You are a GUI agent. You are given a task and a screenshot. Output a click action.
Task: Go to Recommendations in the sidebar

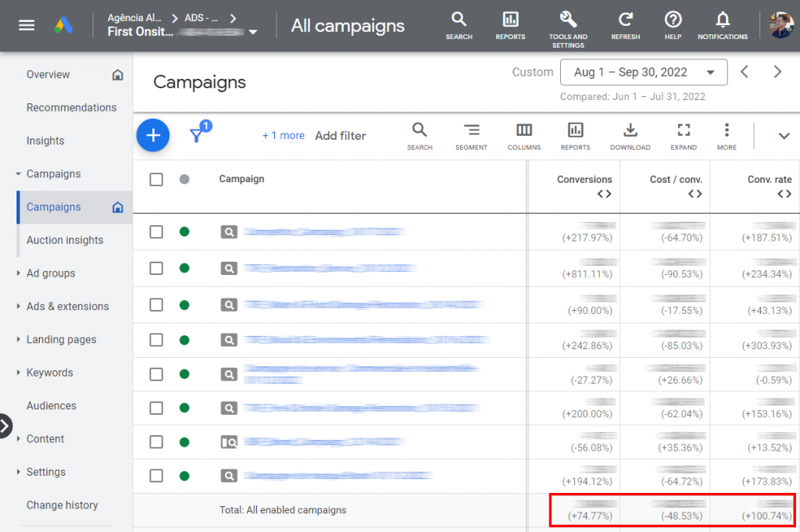71,108
